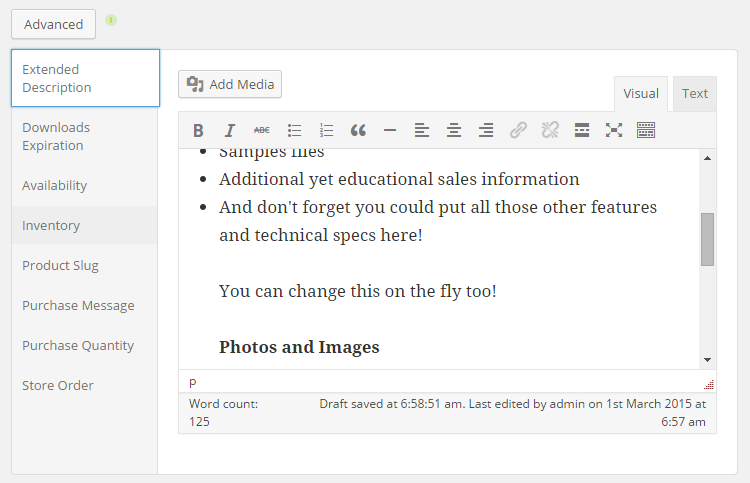This screenshot has height=483, width=750.
Task: Click the 'Word count: 125' text
Action: click(223, 413)
